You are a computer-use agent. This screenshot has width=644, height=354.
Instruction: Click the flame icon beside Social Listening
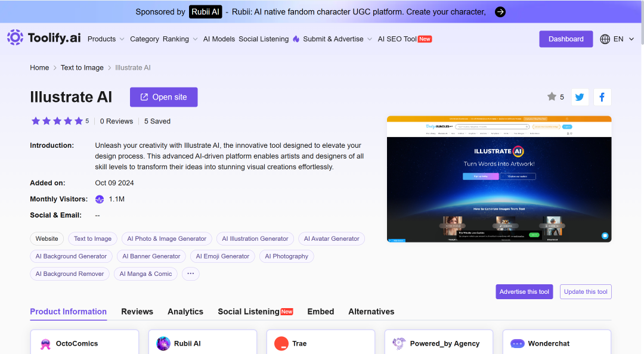click(x=296, y=39)
